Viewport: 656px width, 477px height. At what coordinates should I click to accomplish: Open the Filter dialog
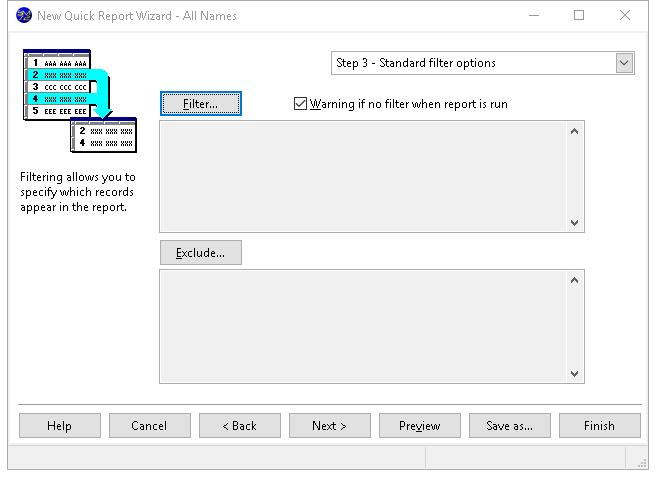(x=200, y=103)
